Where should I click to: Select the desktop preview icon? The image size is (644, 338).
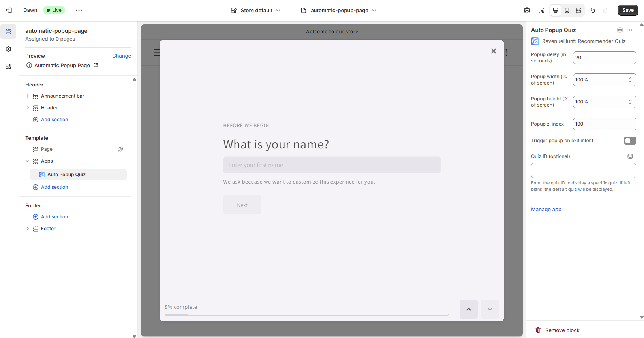point(556,10)
